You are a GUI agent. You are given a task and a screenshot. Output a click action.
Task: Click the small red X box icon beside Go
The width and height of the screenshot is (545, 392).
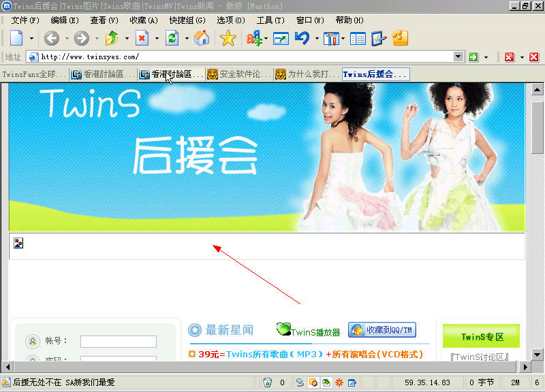(509, 57)
